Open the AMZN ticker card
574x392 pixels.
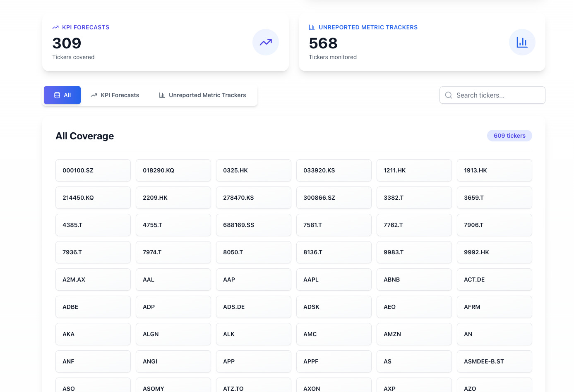414,334
